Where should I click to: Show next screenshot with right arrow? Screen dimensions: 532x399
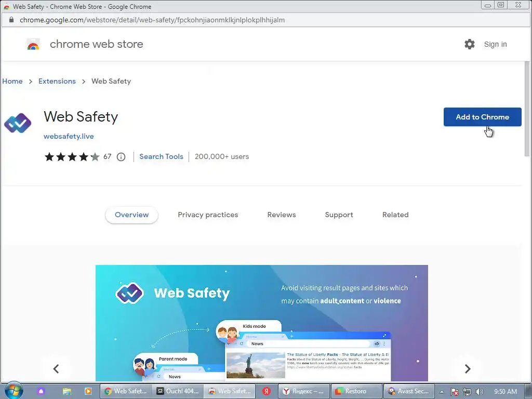[468, 369]
